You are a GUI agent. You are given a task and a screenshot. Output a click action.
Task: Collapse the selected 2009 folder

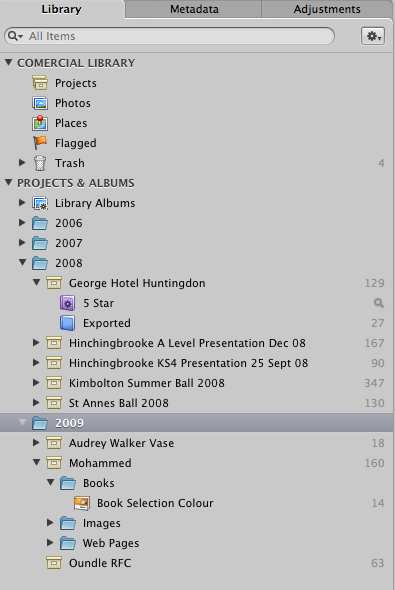click(x=23, y=422)
